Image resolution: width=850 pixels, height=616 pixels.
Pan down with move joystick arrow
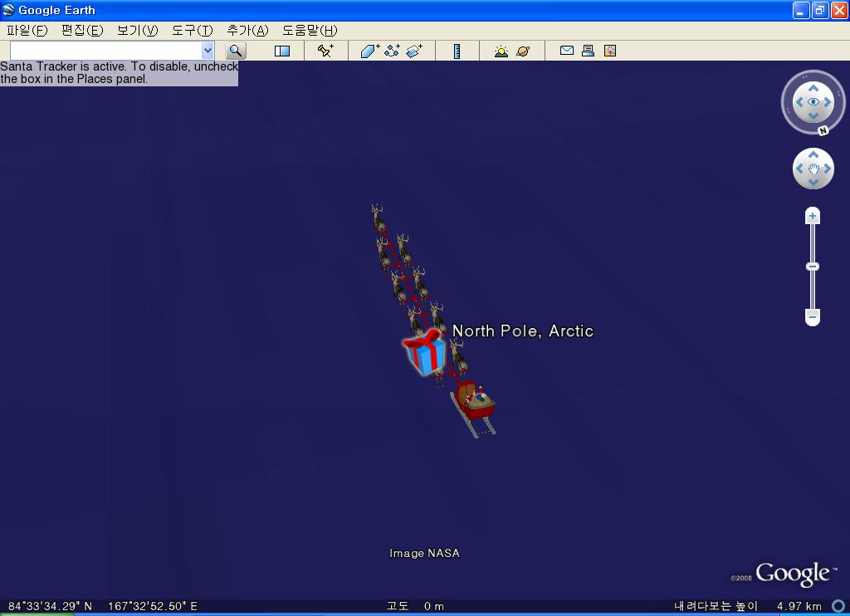point(813,183)
